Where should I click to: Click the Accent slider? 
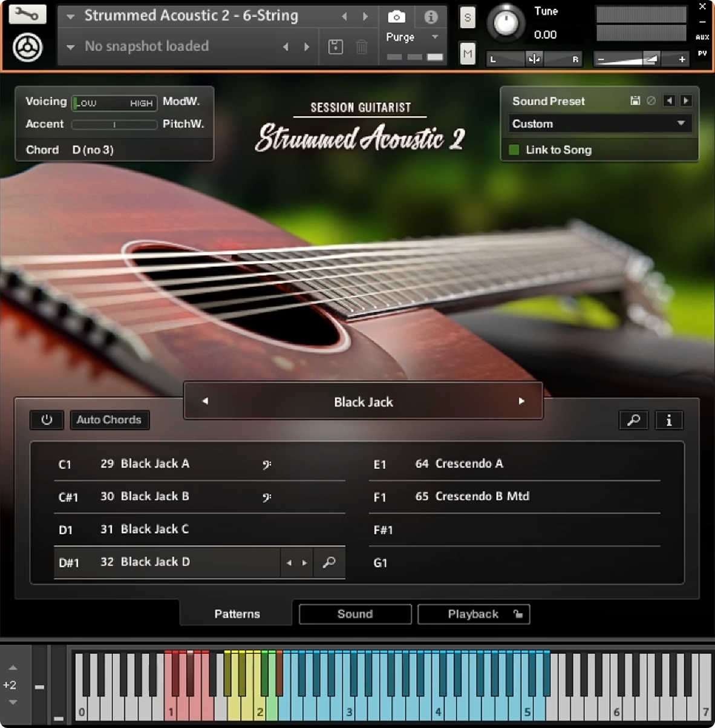click(114, 125)
